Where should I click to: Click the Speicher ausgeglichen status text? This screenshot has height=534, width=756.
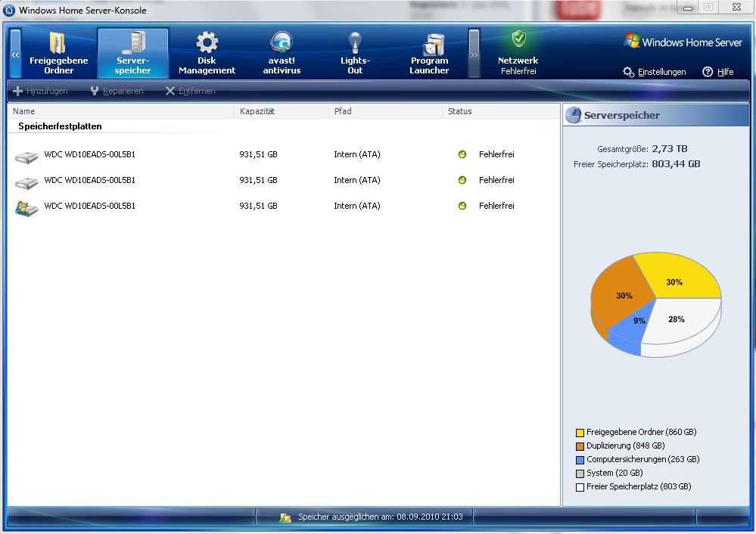point(381,517)
